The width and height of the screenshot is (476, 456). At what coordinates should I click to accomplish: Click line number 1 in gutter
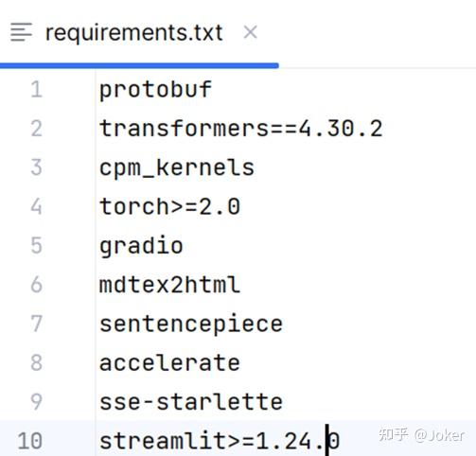(37, 89)
